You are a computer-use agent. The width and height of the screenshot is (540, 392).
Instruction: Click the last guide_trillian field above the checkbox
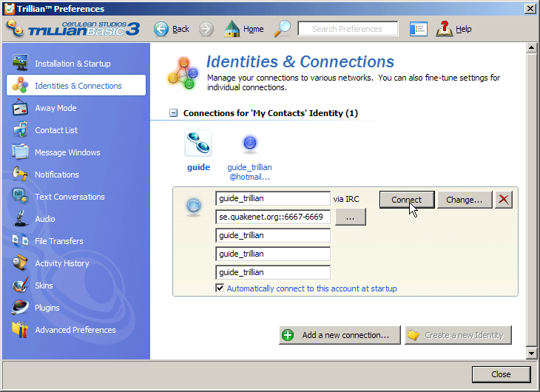pos(273,272)
